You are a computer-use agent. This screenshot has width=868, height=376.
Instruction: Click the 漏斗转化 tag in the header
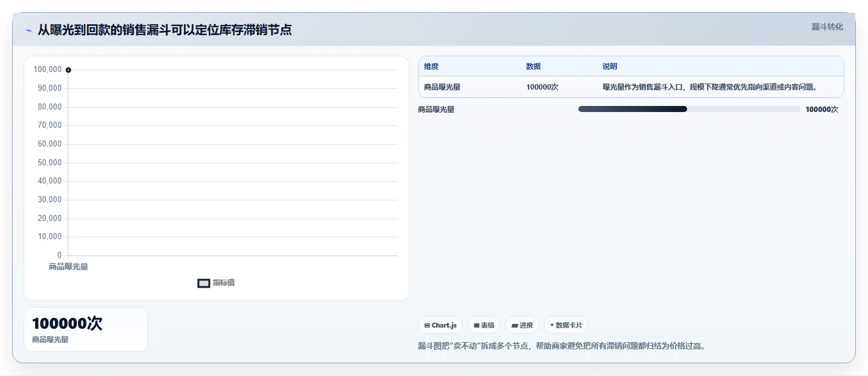pyautogui.click(x=827, y=27)
